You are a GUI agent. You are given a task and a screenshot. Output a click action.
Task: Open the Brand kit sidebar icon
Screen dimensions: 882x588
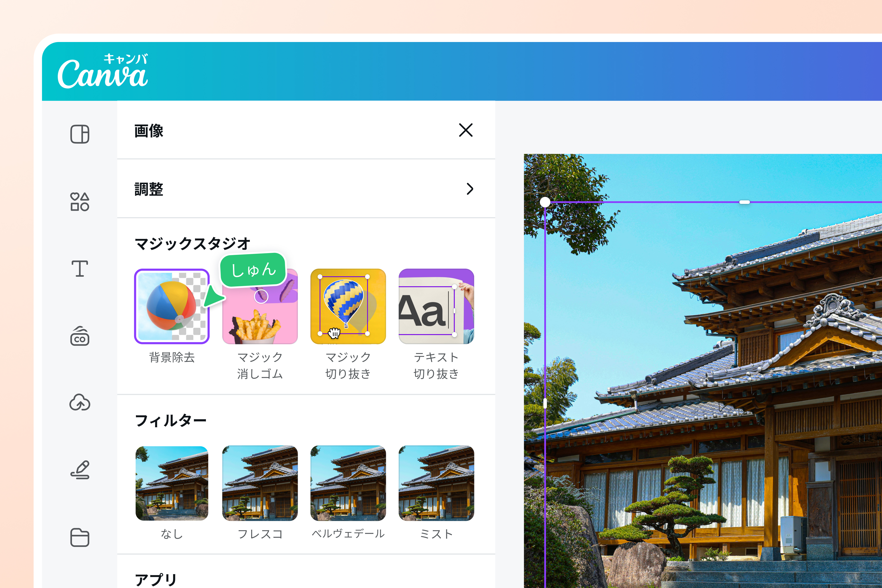pos(79,336)
